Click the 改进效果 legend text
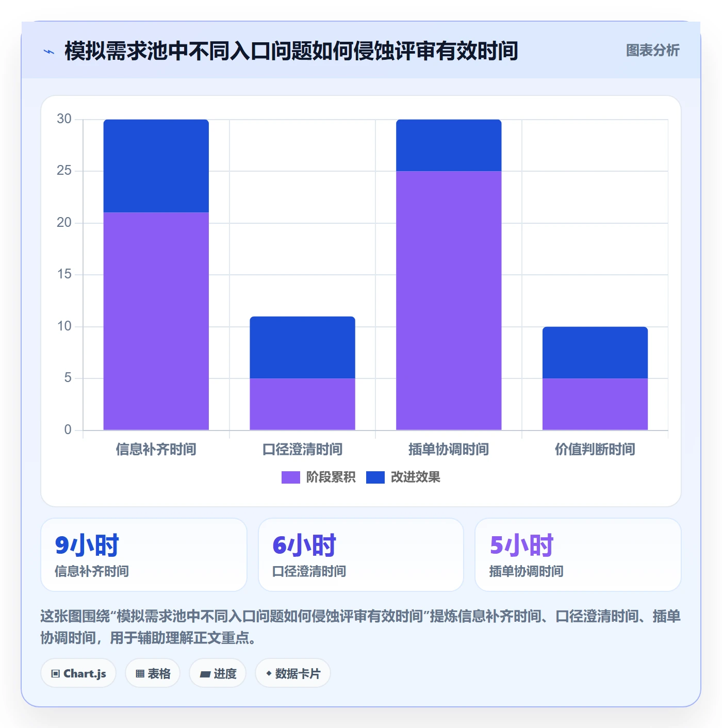 [x=416, y=477]
